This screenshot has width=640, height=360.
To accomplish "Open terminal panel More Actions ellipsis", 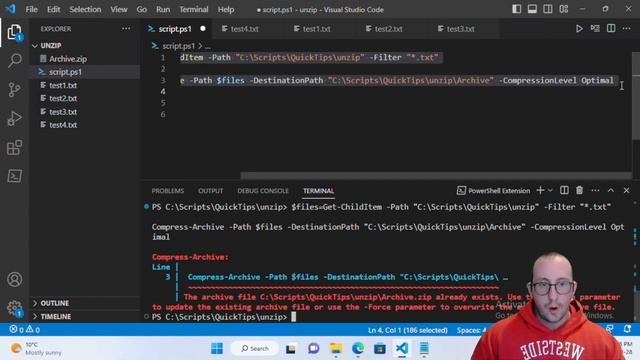I will (595, 190).
